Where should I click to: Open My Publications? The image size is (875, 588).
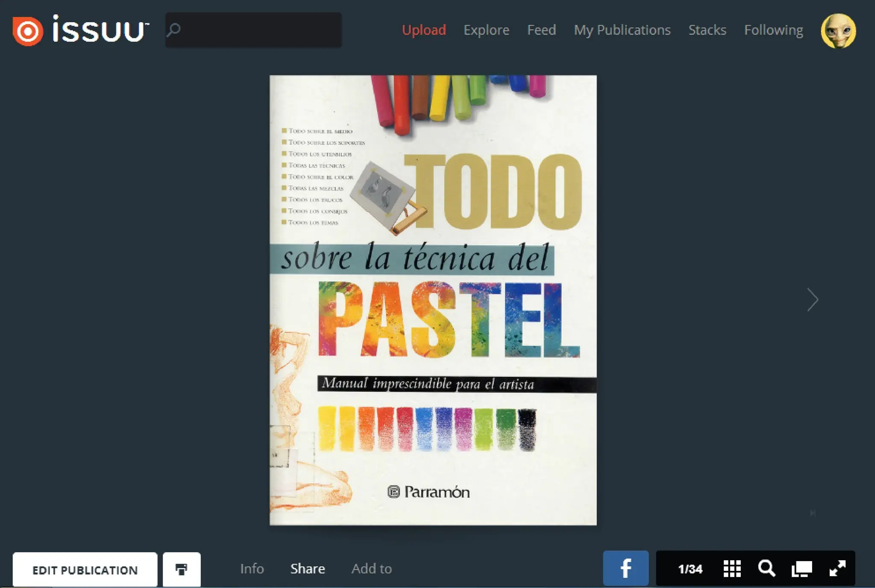coord(622,30)
